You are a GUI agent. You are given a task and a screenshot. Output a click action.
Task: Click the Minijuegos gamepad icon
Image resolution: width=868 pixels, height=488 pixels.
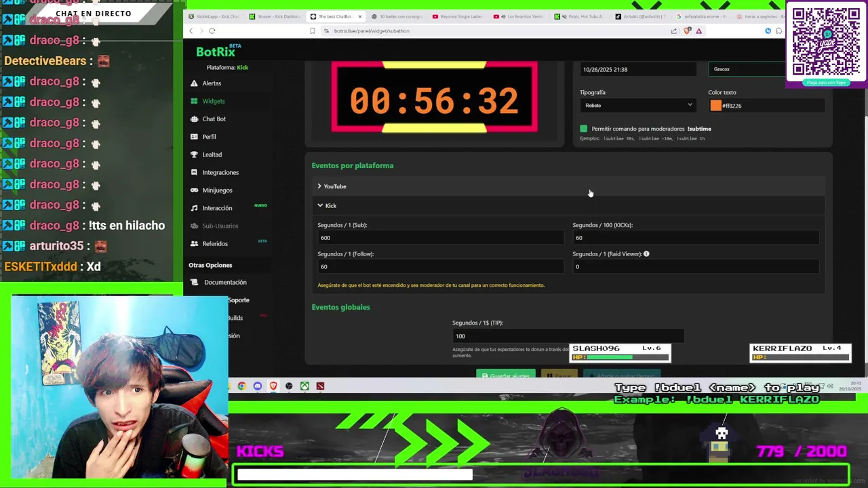195,190
